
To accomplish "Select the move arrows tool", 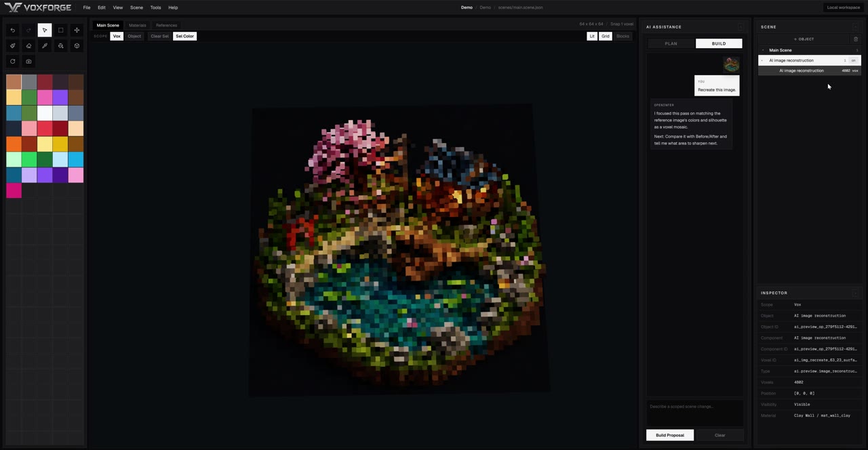I will click(77, 30).
